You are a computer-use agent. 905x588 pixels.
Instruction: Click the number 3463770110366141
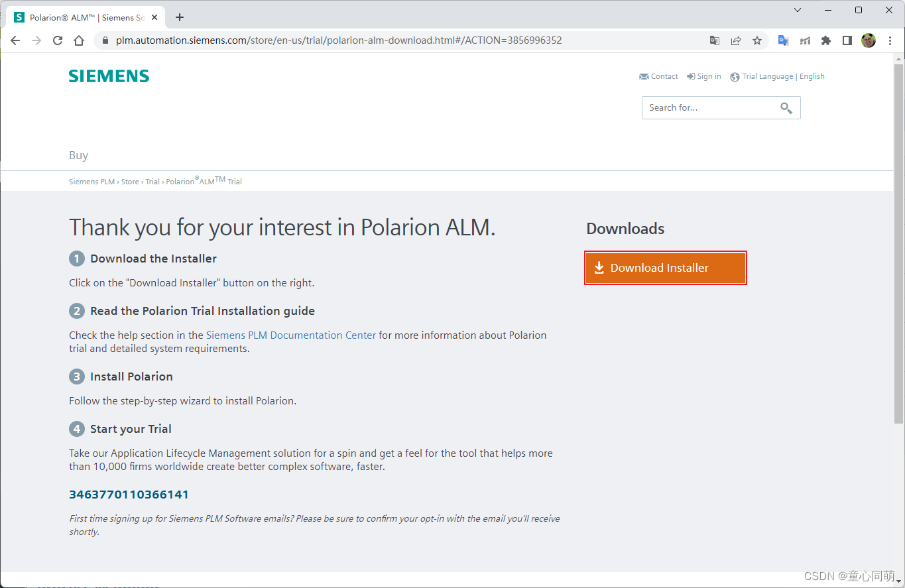pos(129,495)
